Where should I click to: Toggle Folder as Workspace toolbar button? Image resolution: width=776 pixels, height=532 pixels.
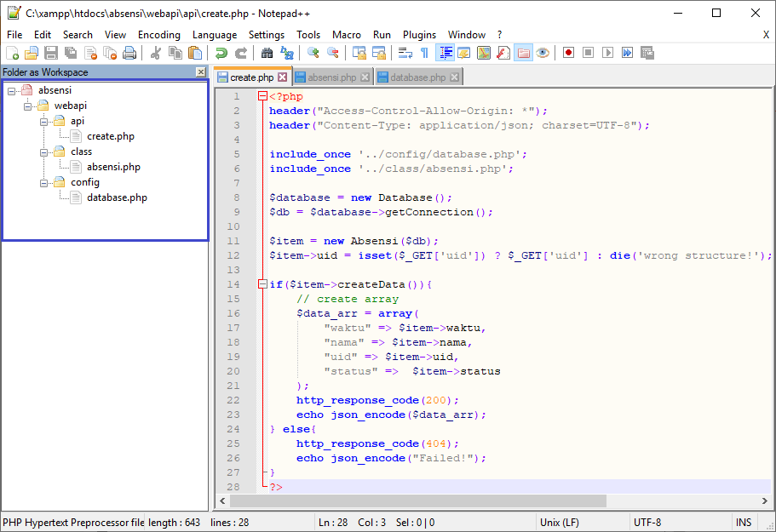pos(523,53)
